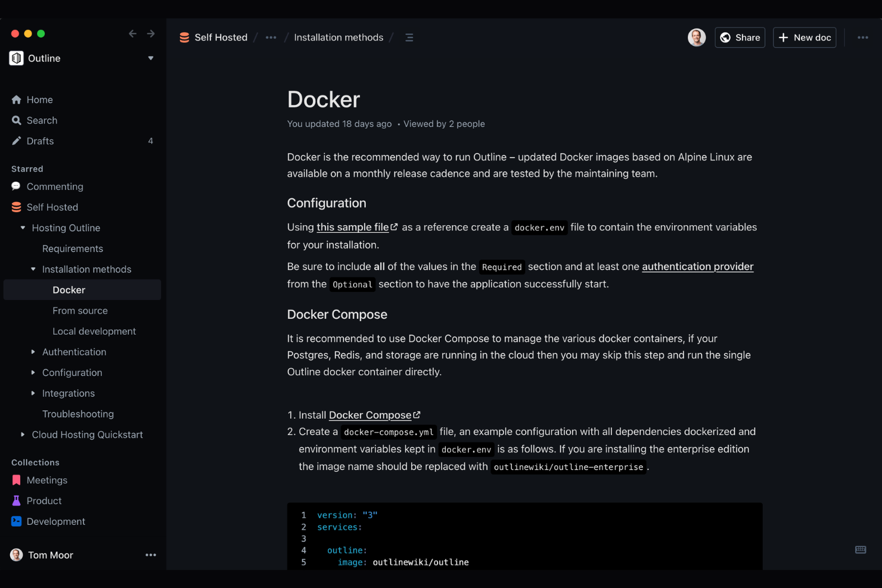Screen dimensions: 882x588
Task: Open the document options ellipsis menu
Action: coord(863,38)
